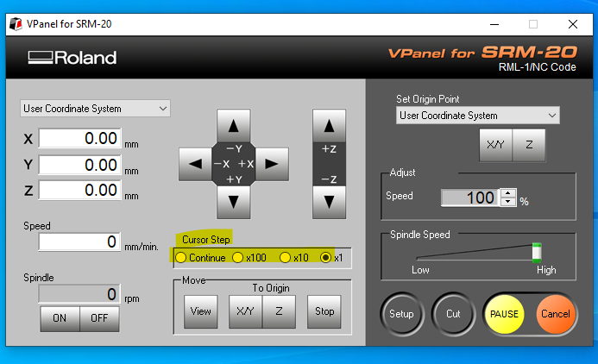598x364 pixels.
Task: Open the Set Origin Point coordinate system dropdown
Action: point(478,116)
